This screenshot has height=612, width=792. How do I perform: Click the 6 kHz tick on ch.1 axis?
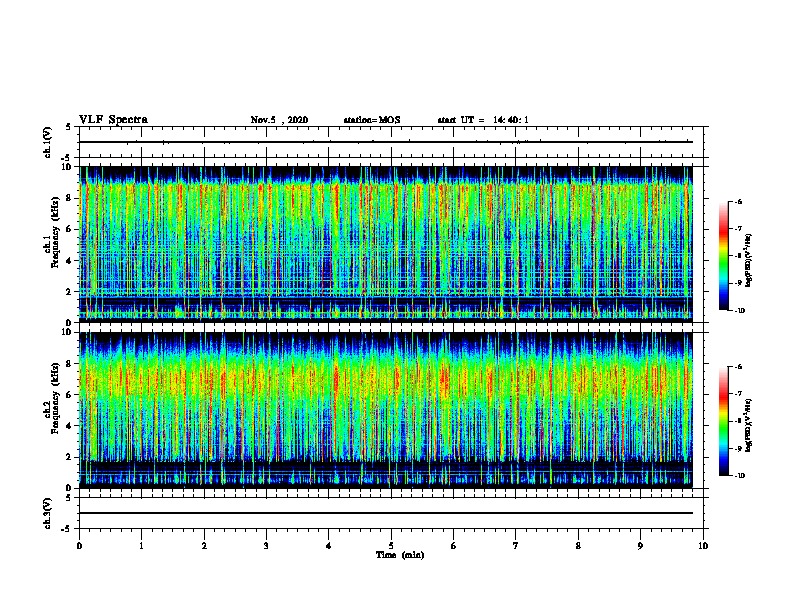click(69, 229)
